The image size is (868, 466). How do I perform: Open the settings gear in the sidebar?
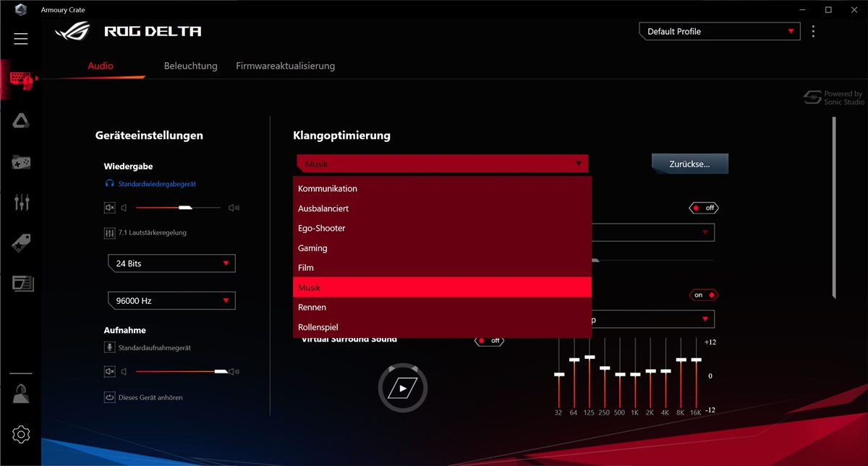[21, 434]
